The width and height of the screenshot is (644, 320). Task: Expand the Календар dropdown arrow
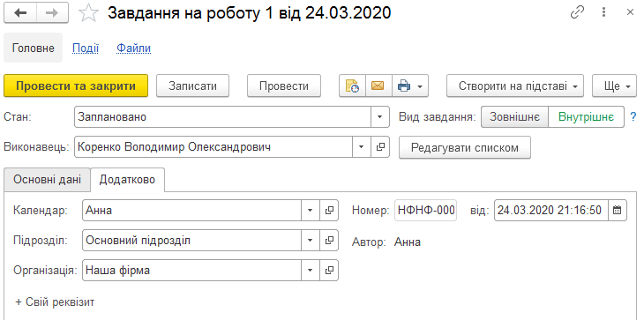tap(311, 211)
